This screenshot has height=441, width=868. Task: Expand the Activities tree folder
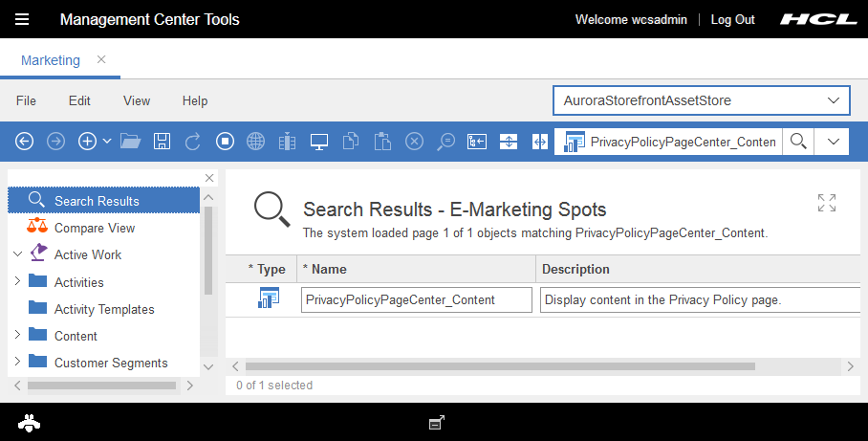[x=17, y=282]
